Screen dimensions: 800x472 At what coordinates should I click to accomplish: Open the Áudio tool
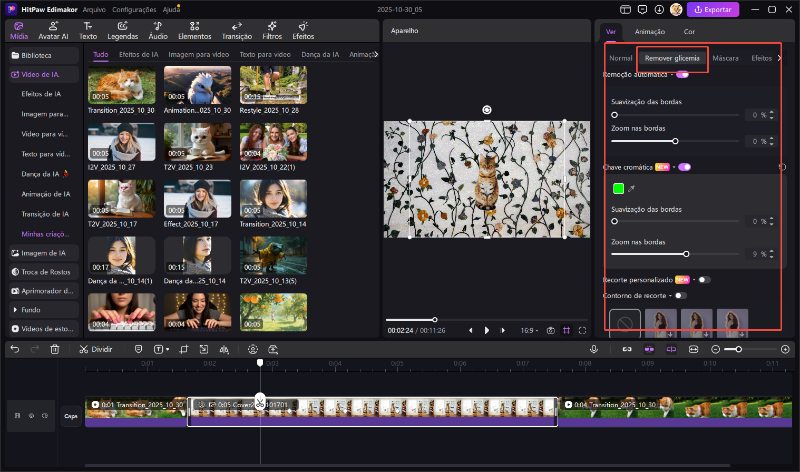158,31
